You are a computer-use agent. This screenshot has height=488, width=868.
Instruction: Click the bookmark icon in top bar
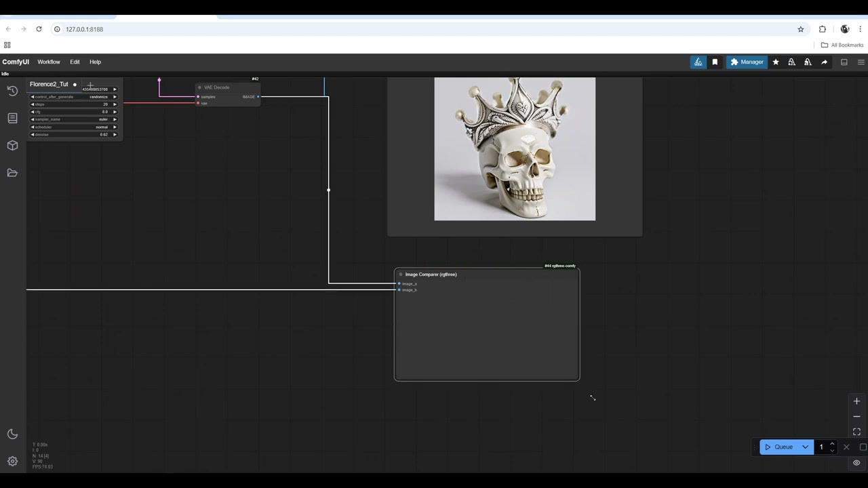pos(715,62)
